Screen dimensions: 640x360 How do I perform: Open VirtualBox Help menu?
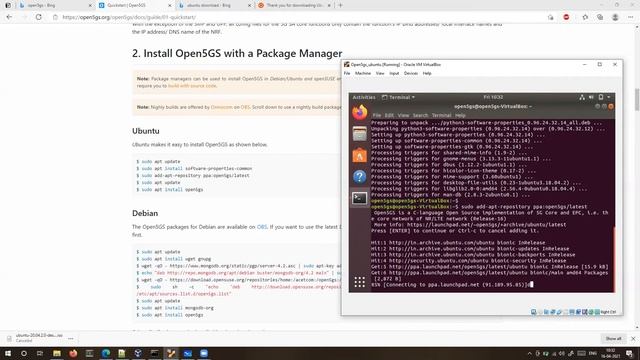(427, 73)
